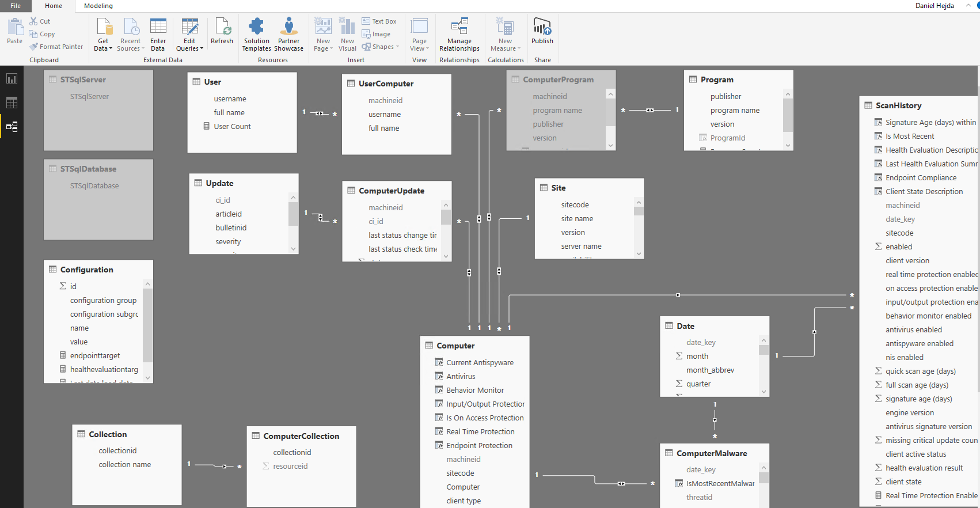Image resolution: width=980 pixels, height=508 pixels.
Task: Open Solution Templates
Action: pos(256,34)
